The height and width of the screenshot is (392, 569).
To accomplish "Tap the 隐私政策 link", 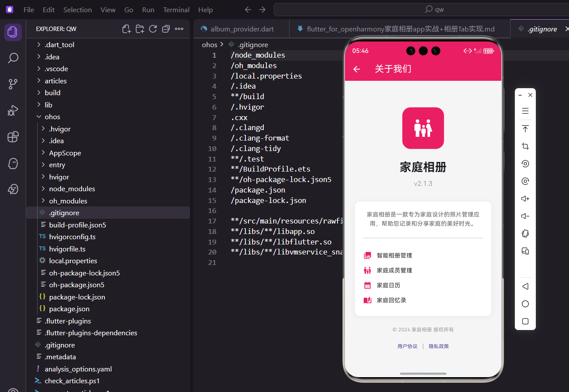I will click(439, 346).
